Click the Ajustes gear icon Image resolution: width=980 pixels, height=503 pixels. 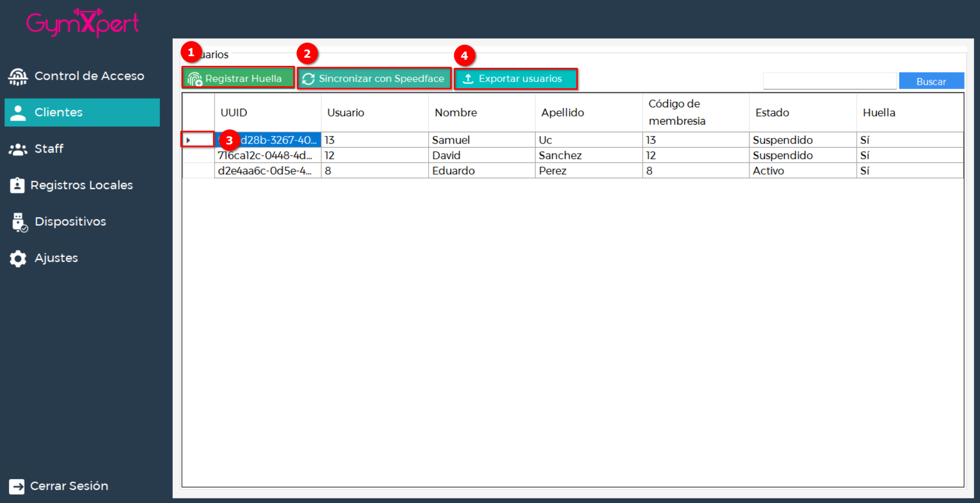(x=18, y=258)
